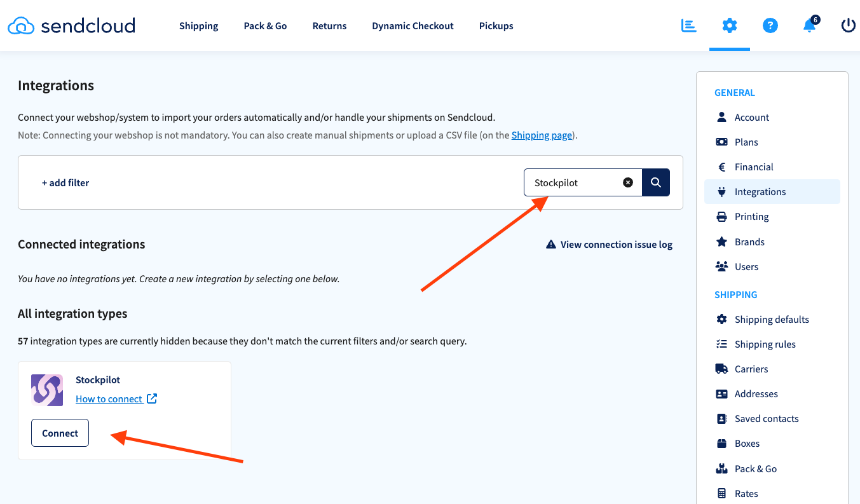Image resolution: width=860 pixels, height=504 pixels.
Task: Open Rates settings
Action: click(x=772, y=493)
